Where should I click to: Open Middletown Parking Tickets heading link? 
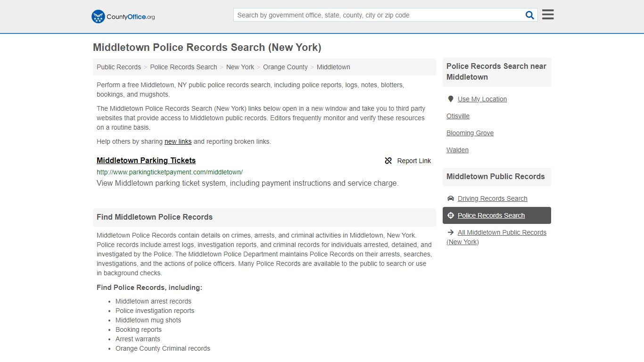pos(146,160)
